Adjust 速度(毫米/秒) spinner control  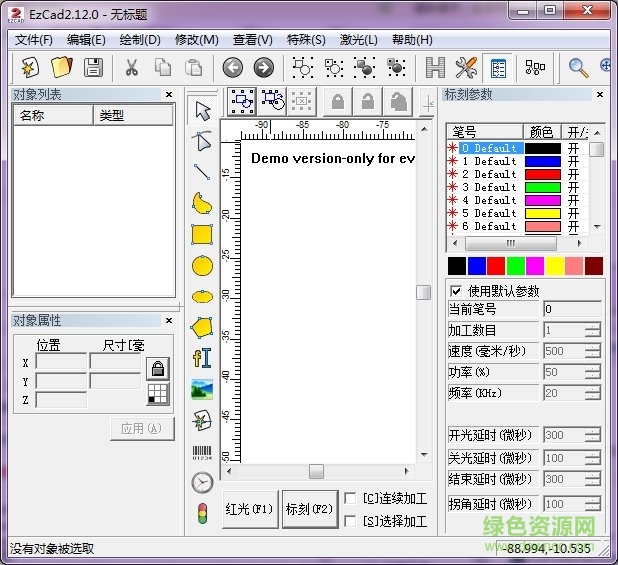(x=593, y=351)
